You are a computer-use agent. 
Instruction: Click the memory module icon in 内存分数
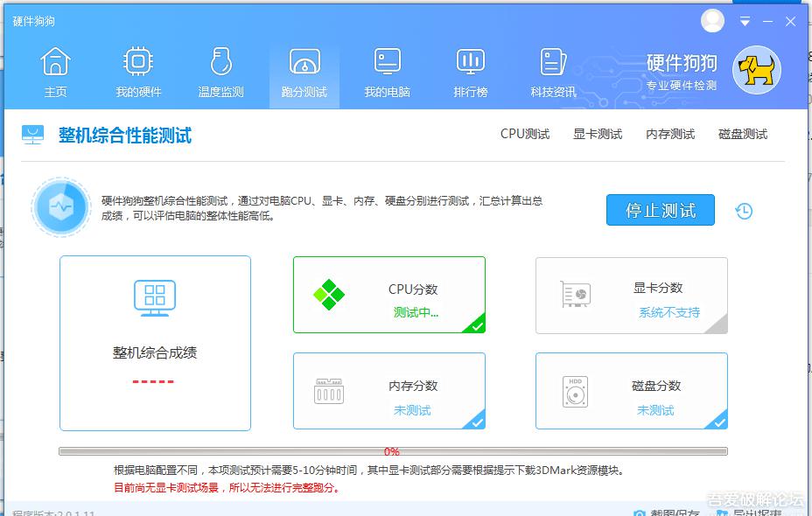pyautogui.click(x=329, y=391)
